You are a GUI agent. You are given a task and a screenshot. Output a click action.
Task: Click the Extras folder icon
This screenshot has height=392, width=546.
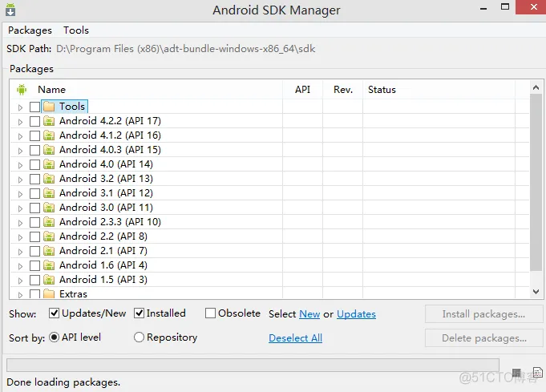tap(49, 294)
